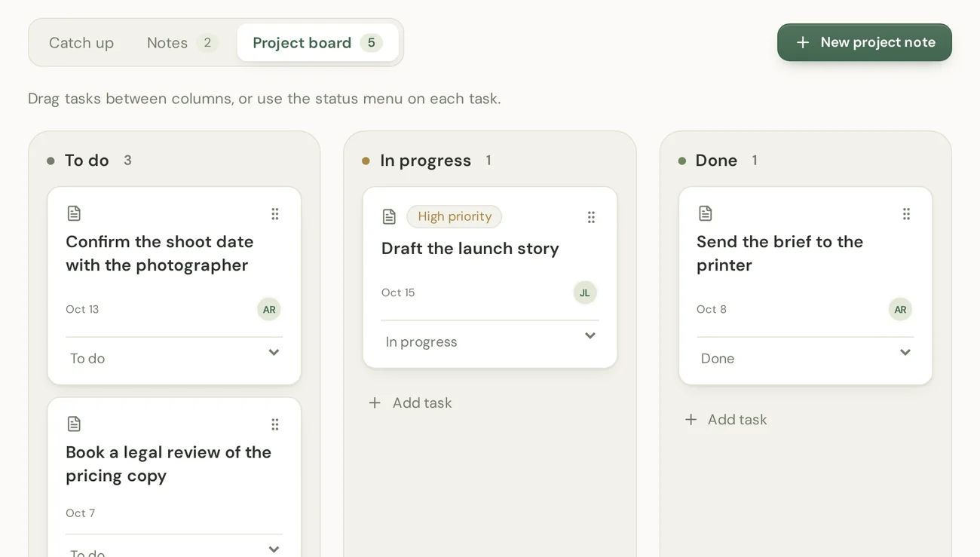Click the AR avatar on the Confirm the shoot date card
Viewport: 980px width, 557px height.
(x=269, y=309)
